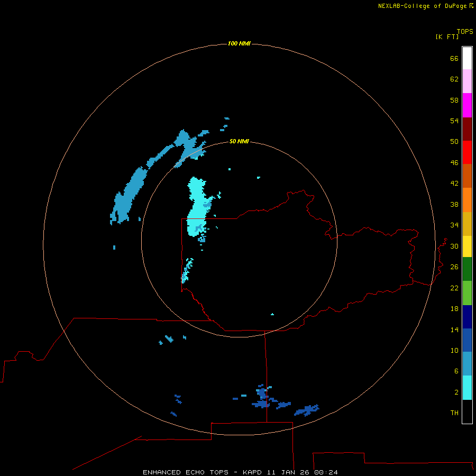Screen dimensions: 476x476
Task: Pick the steel blue 10 kft swatch
Action: 467,364
